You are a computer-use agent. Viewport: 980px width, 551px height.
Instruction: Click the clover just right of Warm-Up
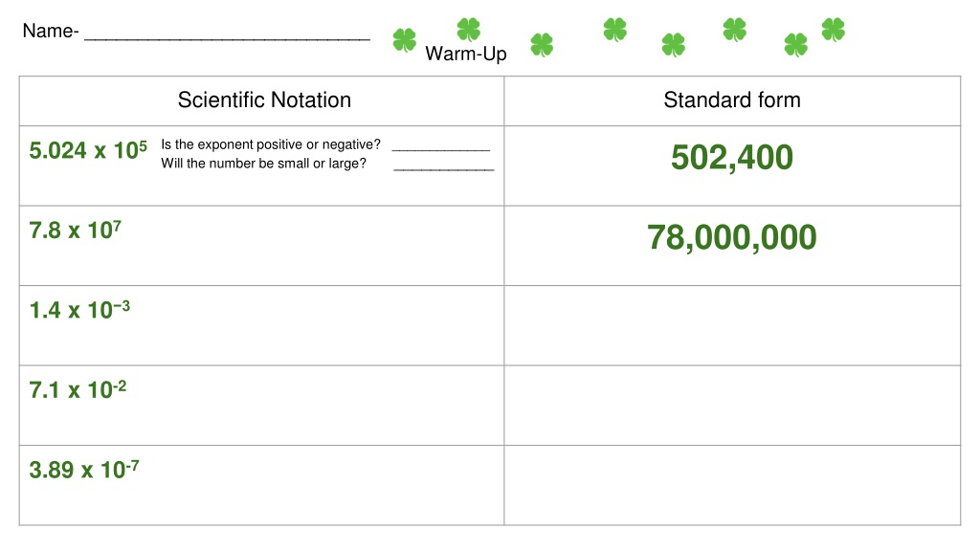click(x=542, y=45)
